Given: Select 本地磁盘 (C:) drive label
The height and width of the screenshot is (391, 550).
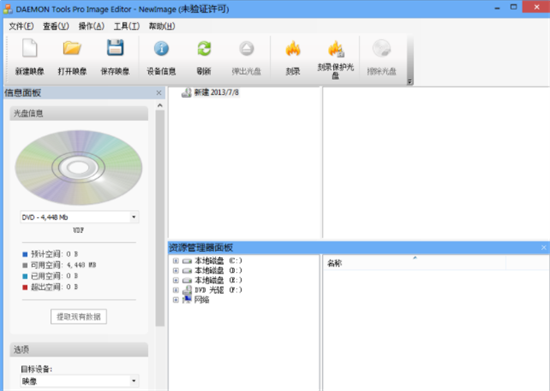Looking at the screenshot, I should (218, 261).
